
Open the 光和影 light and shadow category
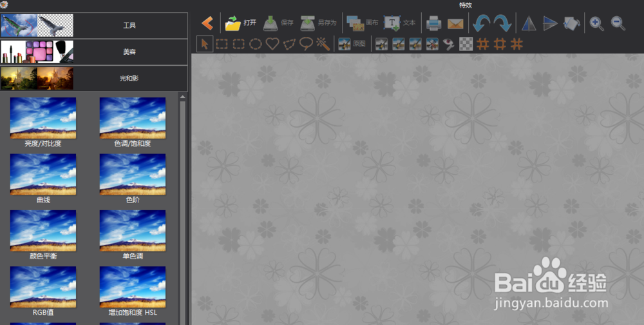point(94,78)
